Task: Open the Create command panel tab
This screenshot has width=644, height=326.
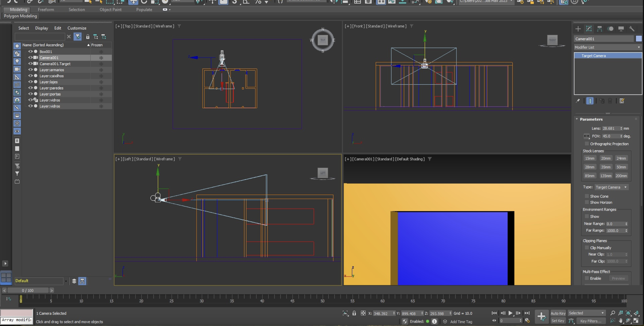Action: [578, 29]
